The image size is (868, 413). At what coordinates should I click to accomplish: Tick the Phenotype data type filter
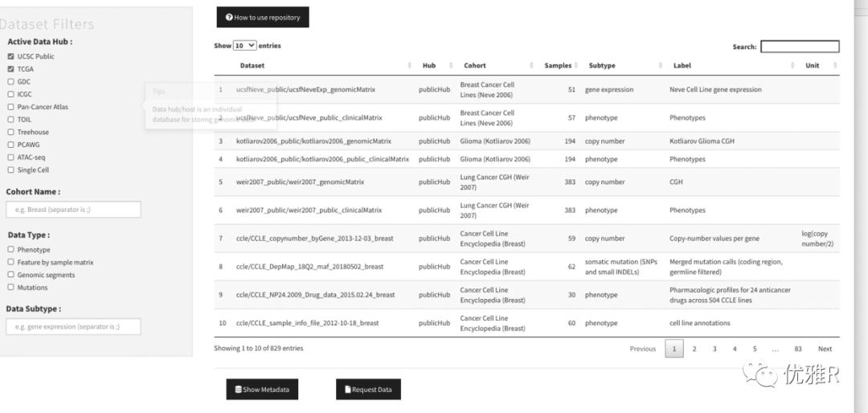pyautogui.click(x=10, y=250)
